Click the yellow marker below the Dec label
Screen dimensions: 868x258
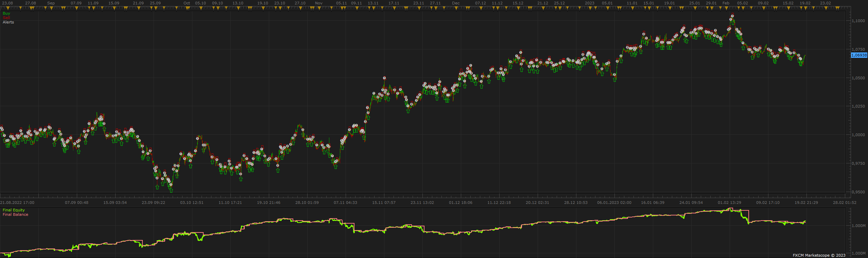[456, 8]
